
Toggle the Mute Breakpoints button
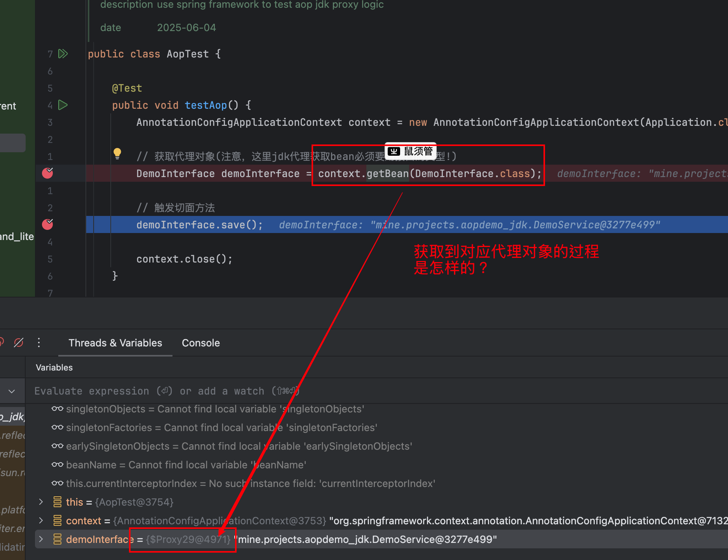coord(19,343)
